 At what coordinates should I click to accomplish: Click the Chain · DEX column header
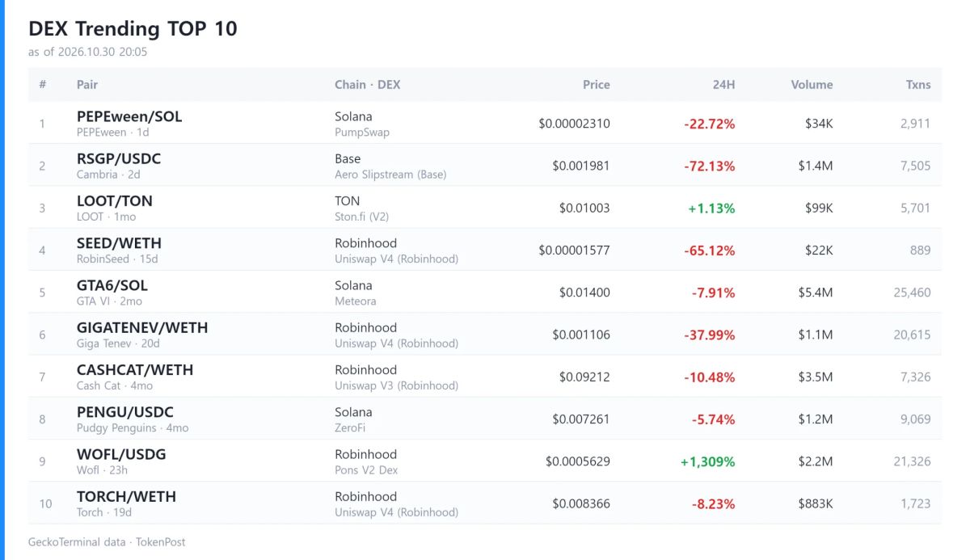pos(368,84)
